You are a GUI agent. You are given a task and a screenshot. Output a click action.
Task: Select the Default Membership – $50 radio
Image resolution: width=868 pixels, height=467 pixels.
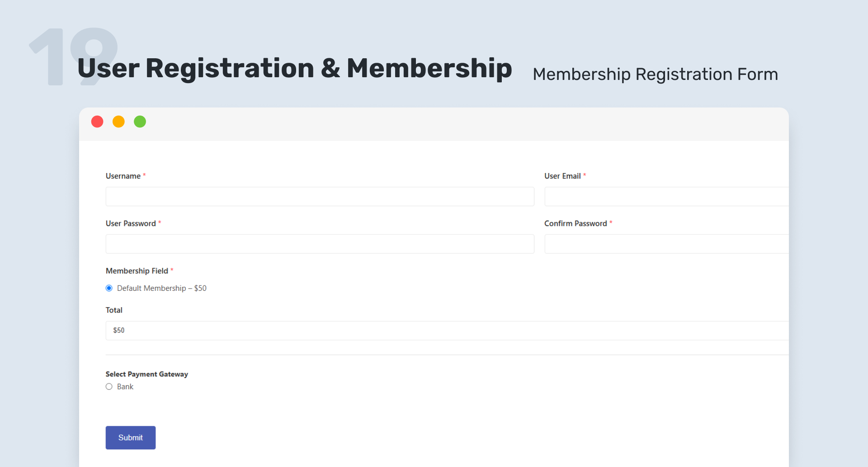pos(109,288)
